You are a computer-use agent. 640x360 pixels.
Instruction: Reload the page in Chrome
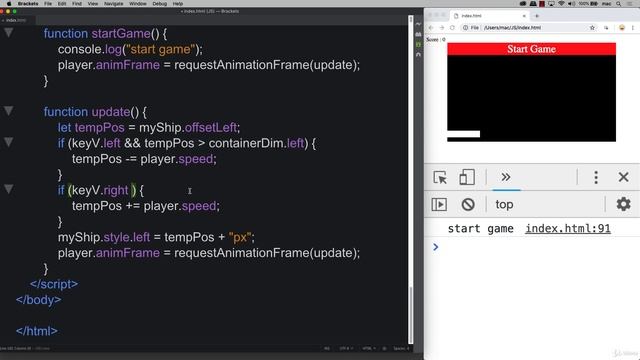pos(452,27)
